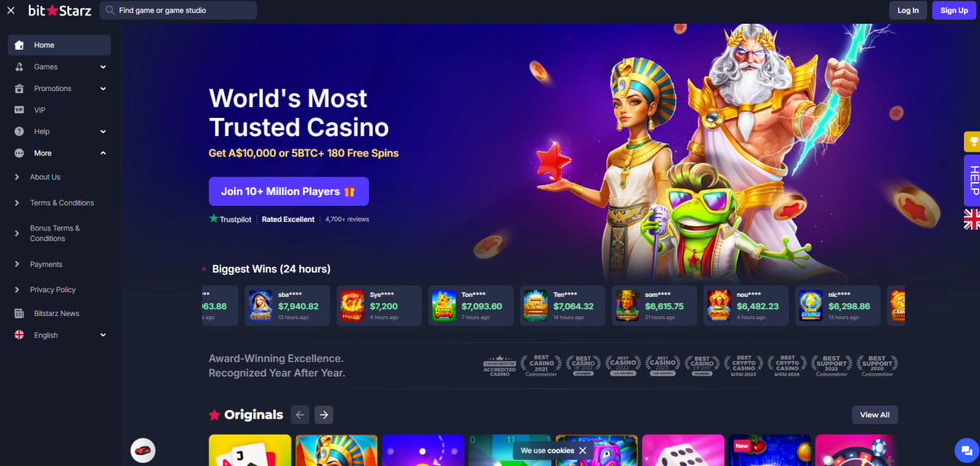980x466 pixels.
Task: Click the Sign Up button
Action: click(954, 11)
